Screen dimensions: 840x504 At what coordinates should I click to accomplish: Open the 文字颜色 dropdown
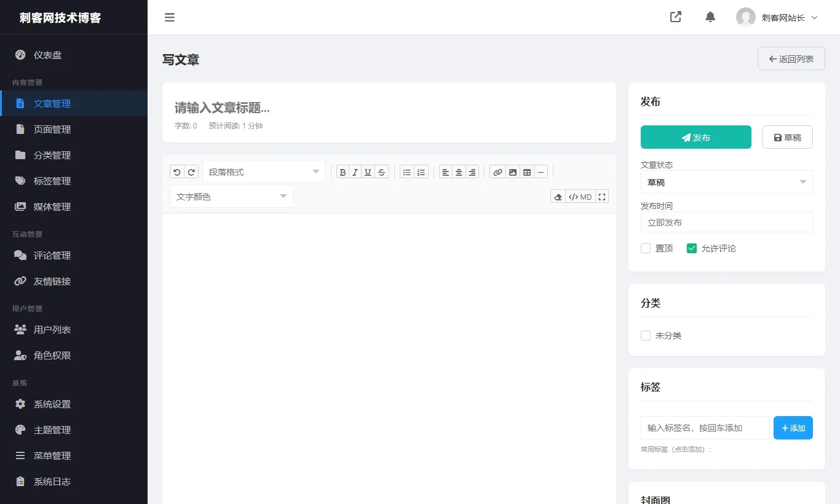coord(231,197)
